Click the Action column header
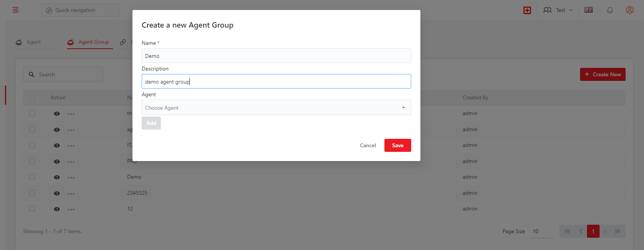644x250 pixels. click(58, 97)
